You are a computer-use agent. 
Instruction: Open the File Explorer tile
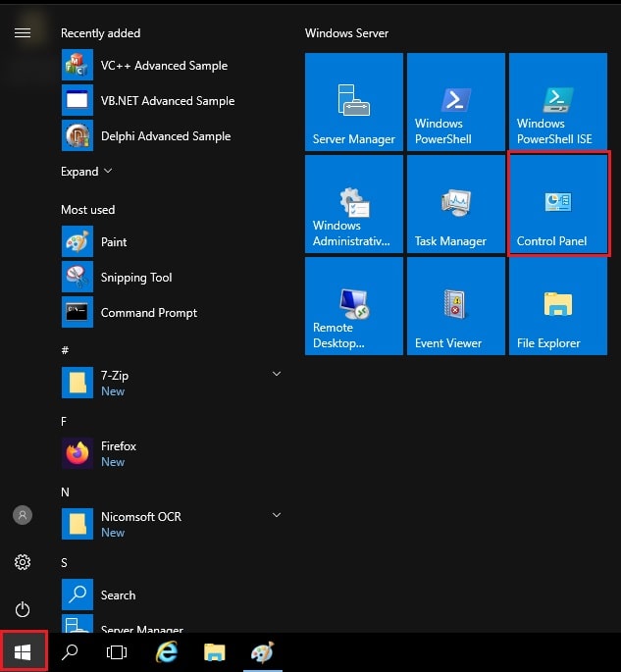pos(557,306)
